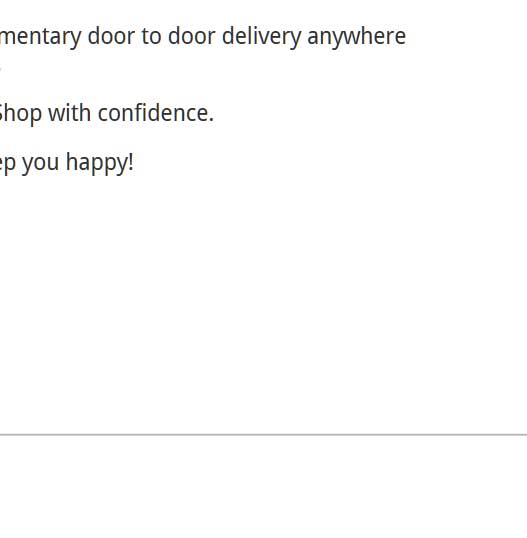Click the partial word "mentary" at line start

click(40, 37)
